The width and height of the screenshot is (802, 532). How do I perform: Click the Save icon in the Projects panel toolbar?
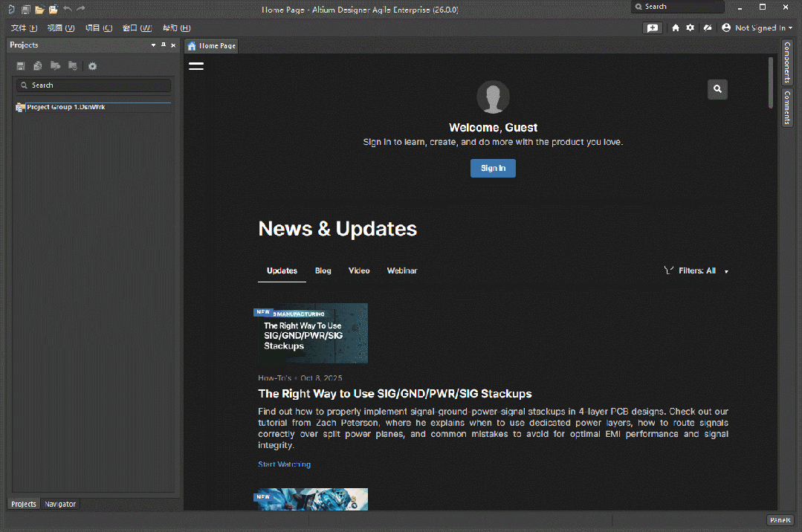21,66
